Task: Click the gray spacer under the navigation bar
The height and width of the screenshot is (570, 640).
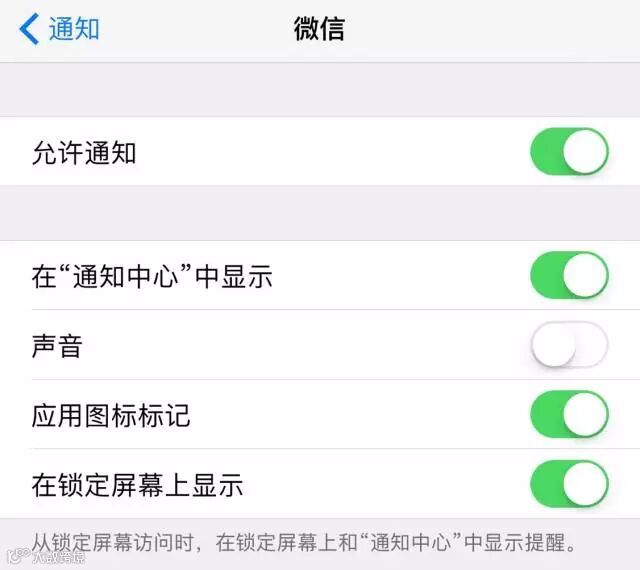Action: (320, 90)
